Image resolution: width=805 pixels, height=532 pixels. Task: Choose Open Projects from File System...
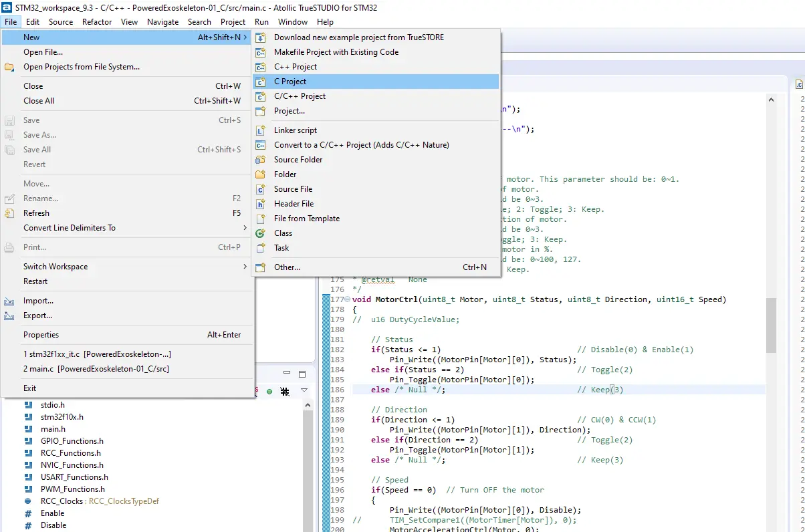point(126,67)
